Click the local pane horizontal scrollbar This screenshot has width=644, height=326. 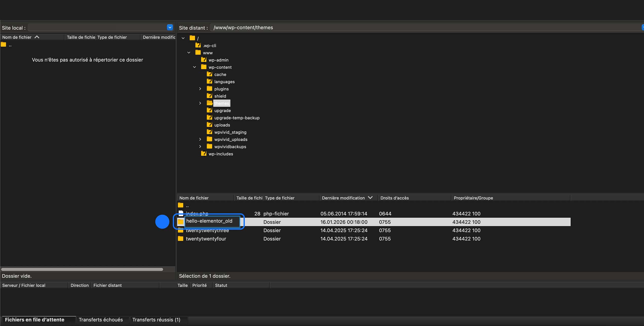(x=82, y=269)
